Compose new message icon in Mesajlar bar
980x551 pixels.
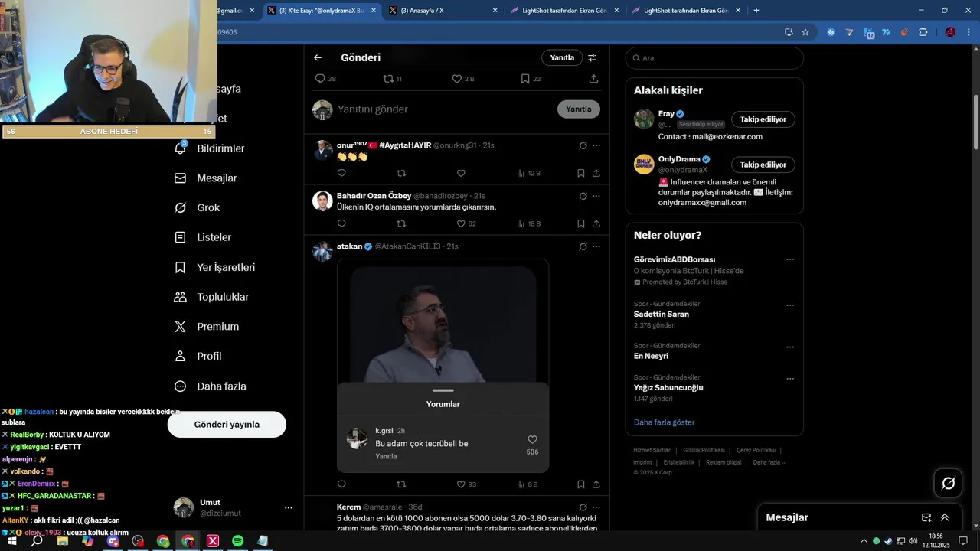926,517
